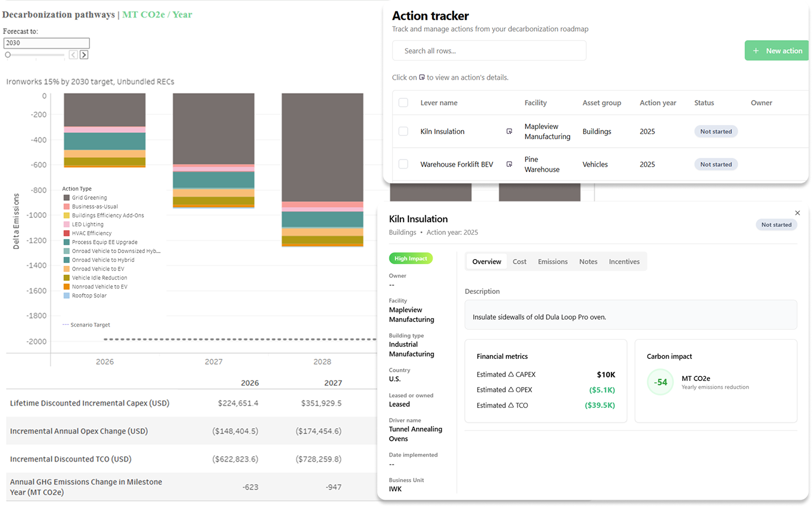
Task: Sort by Action year column header
Action: click(x=658, y=103)
